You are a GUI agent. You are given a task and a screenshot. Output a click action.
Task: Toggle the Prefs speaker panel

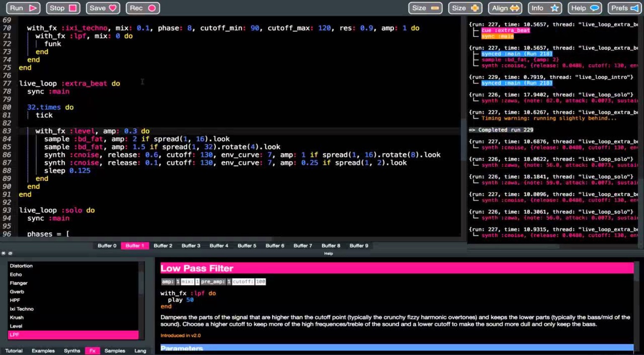click(624, 8)
